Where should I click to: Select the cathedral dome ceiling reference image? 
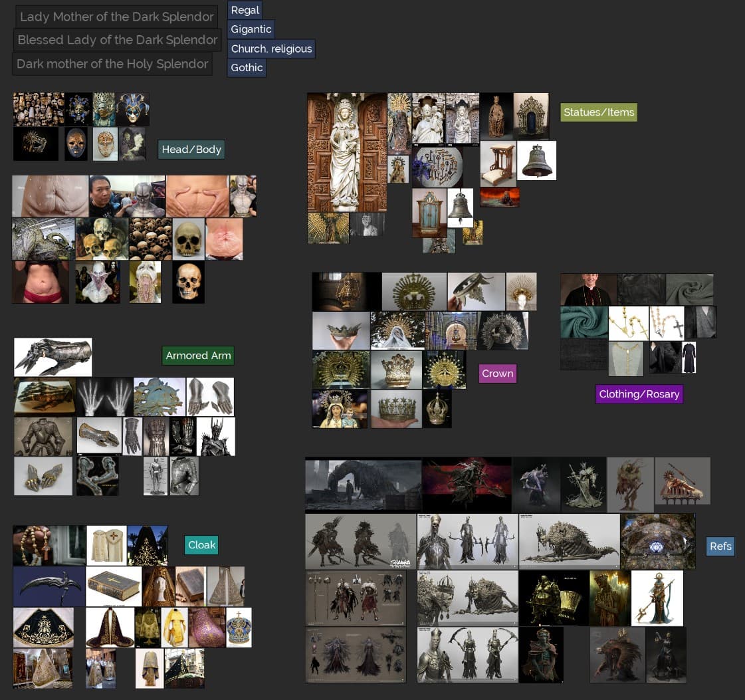(657, 541)
